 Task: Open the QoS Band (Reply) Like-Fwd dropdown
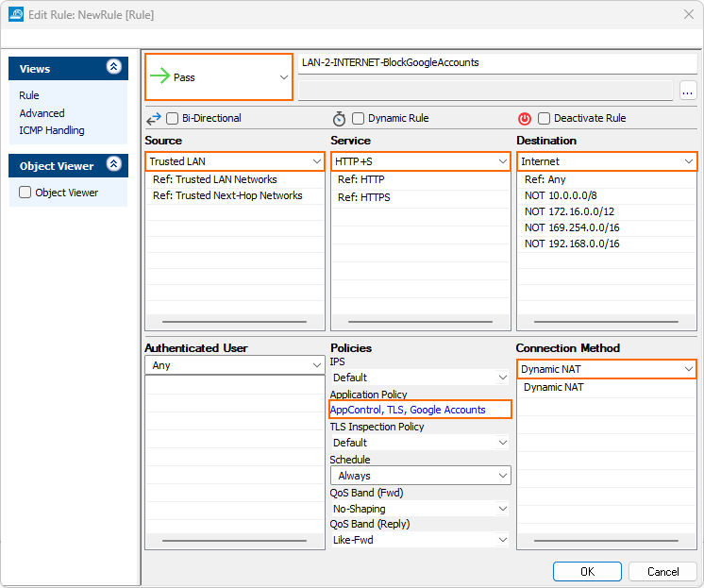tap(420, 540)
